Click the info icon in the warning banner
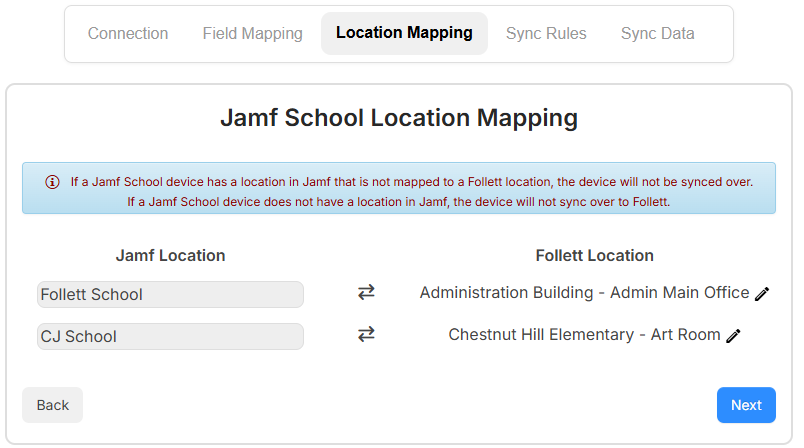The width and height of the screenshot is (804, 448). (52, 182)
